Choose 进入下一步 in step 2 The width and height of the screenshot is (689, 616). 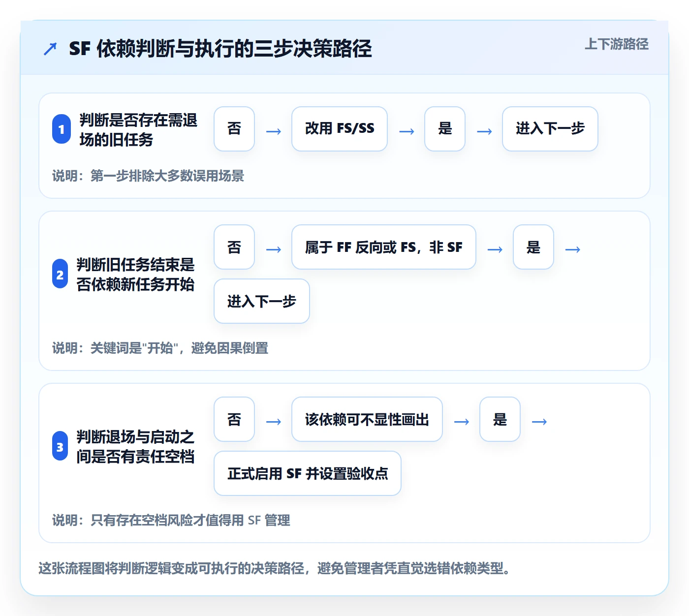click(x=262, y=301)
